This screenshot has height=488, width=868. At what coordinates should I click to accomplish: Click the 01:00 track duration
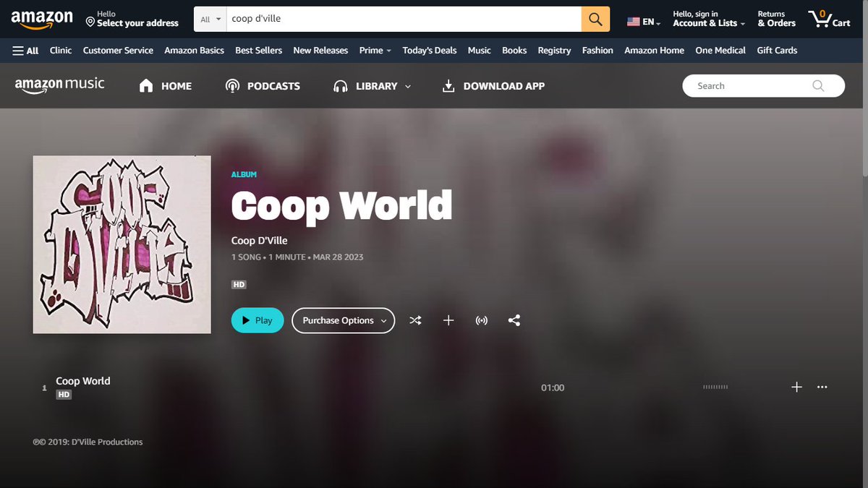553,388
